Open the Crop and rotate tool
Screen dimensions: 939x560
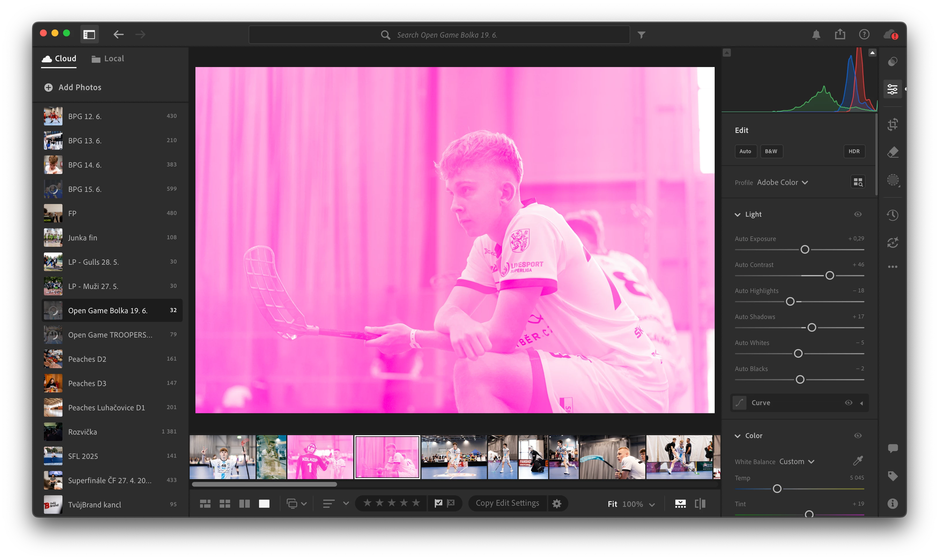click(x=892, y=125)
